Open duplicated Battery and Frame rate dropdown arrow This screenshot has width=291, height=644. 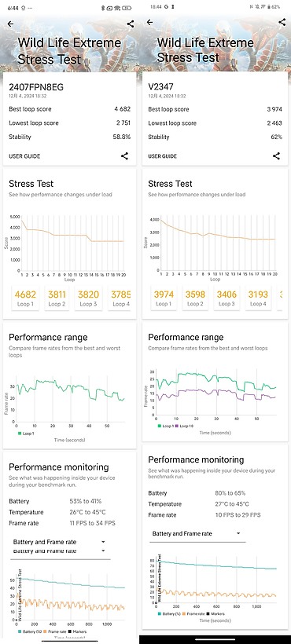click(103, 551)
